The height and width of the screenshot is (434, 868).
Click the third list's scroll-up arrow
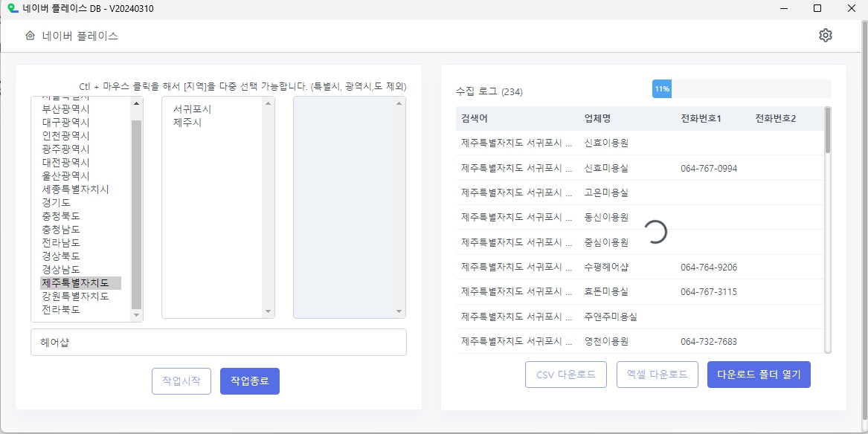pyautogui.click(x=399, y=103)
